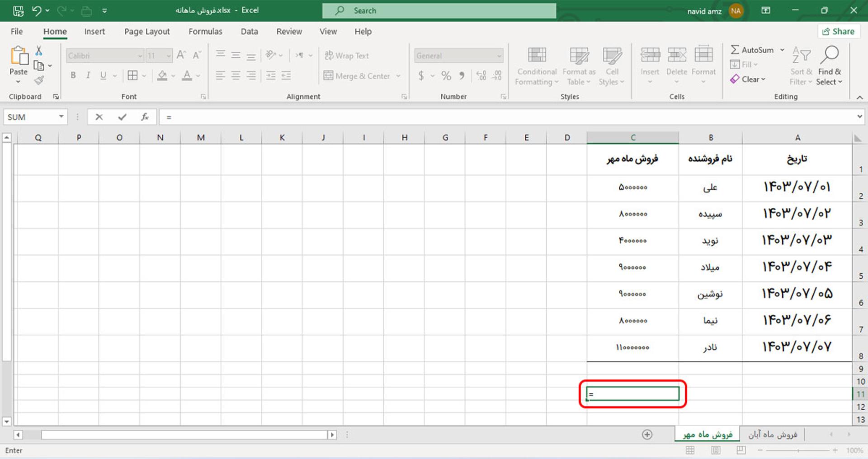This screenshot has width=868, height=459.
Task: Expand the SUM name box dropdown
Action: [61, 117]
